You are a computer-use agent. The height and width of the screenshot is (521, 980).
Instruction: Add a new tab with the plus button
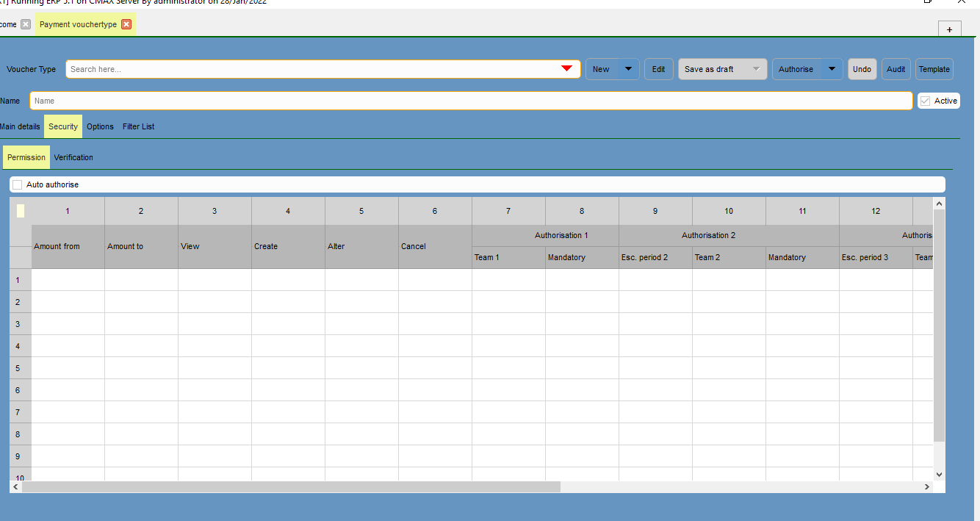pyautogui.click(x=949, y=29)
